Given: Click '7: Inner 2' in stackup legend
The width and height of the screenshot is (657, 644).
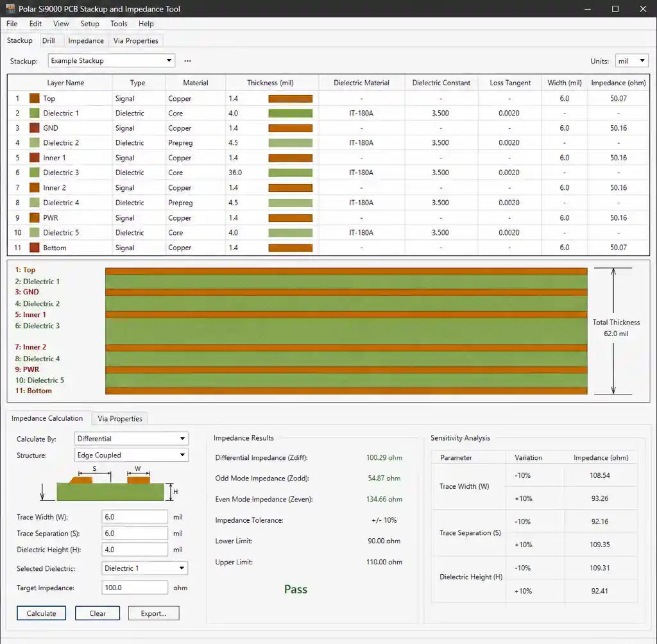Looking at the screenshot, I should point(31,347).
